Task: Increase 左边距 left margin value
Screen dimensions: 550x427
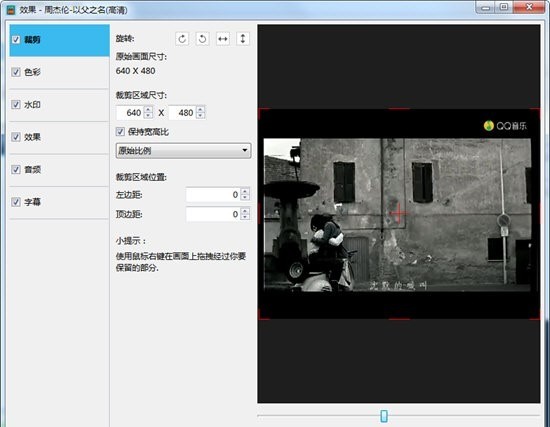Action: pos(245,191)
